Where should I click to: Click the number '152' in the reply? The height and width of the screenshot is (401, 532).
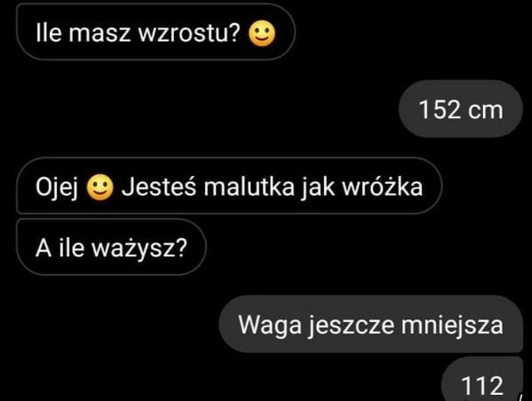(x=439, y=109)
